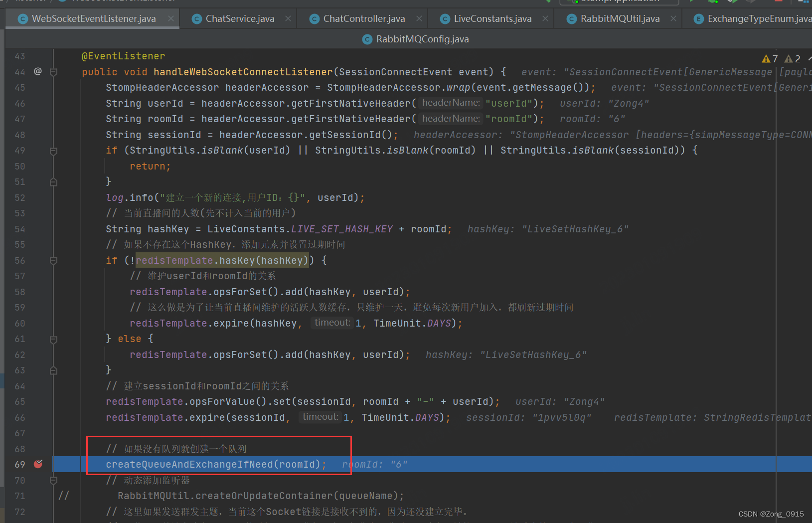
Task: Click inline debug value hashKey on line 54
Action: tap(548, 229)
